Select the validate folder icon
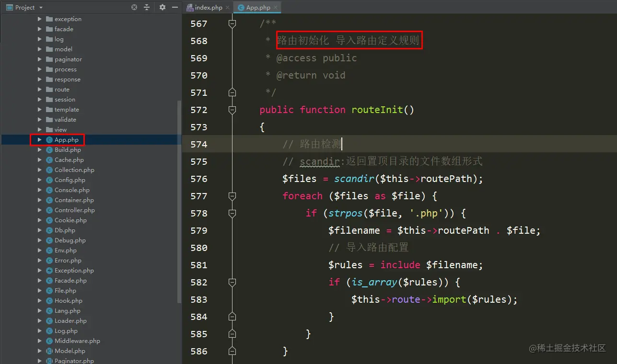 tap(49, 120)
